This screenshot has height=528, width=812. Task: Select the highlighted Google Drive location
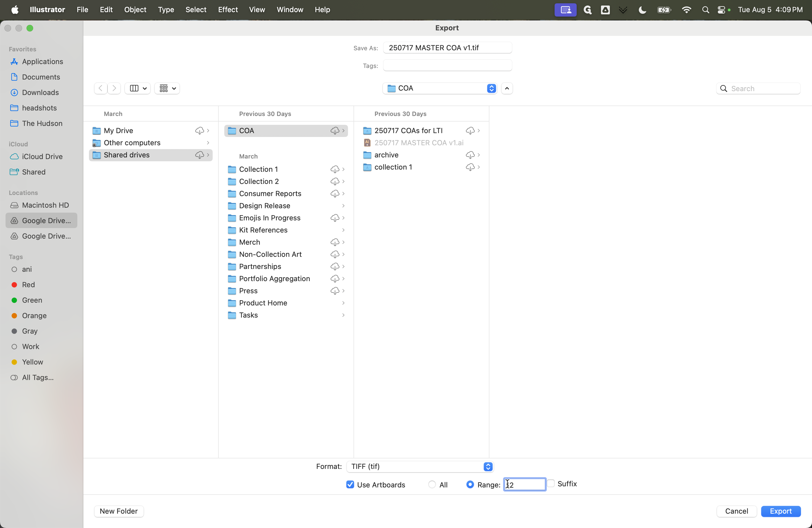pos(42,221)
